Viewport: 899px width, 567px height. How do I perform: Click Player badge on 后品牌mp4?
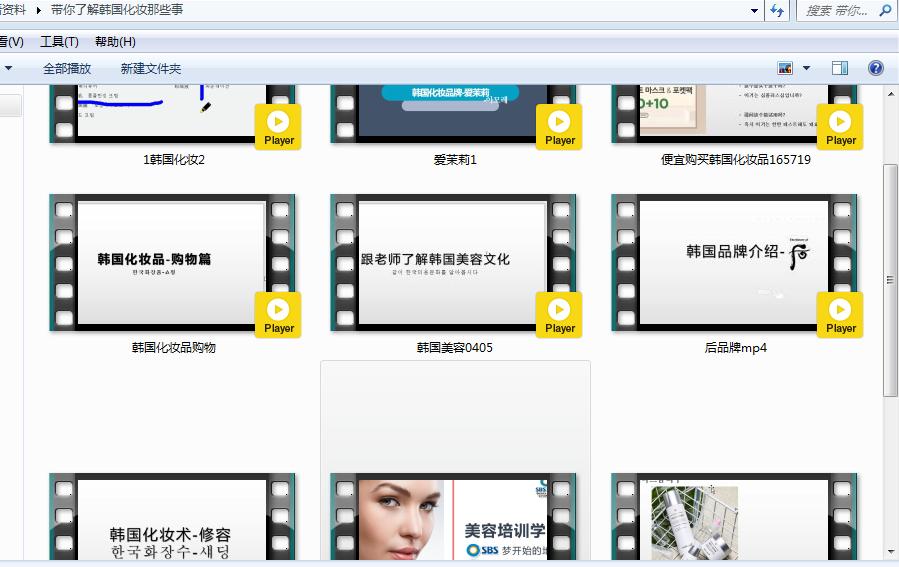tap(840, 315)
